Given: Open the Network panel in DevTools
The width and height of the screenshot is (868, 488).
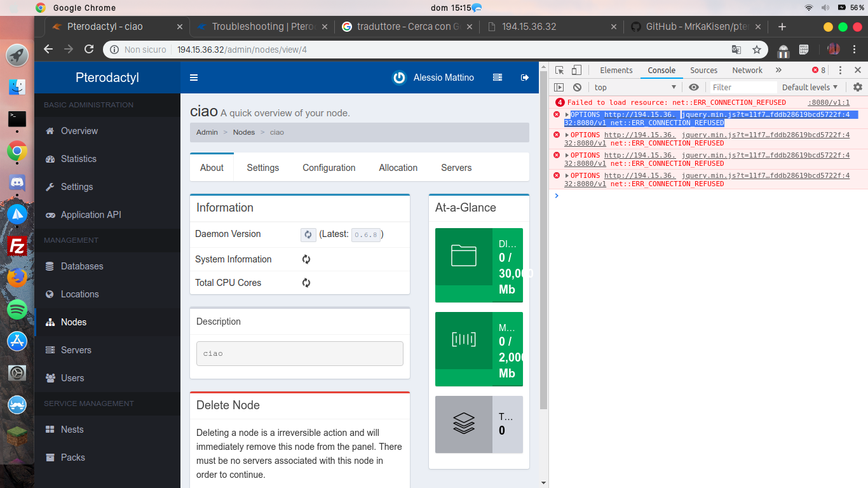Looking at the screenshot, I should click(x=747, y=70).
